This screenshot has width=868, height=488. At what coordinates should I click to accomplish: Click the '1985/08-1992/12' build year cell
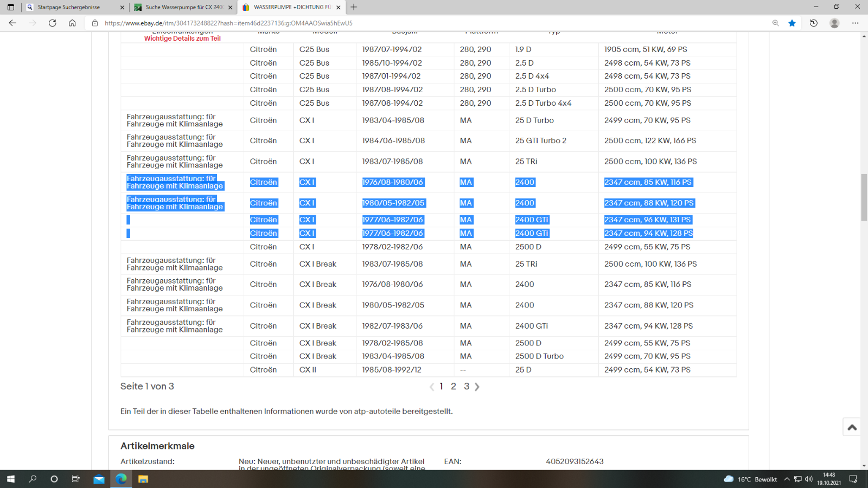click(x=392, y=370)
